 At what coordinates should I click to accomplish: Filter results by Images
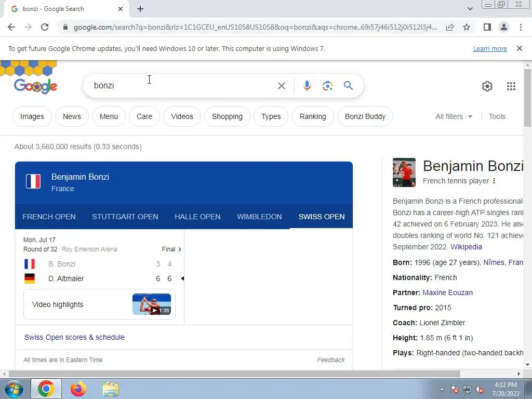[32, 116]
